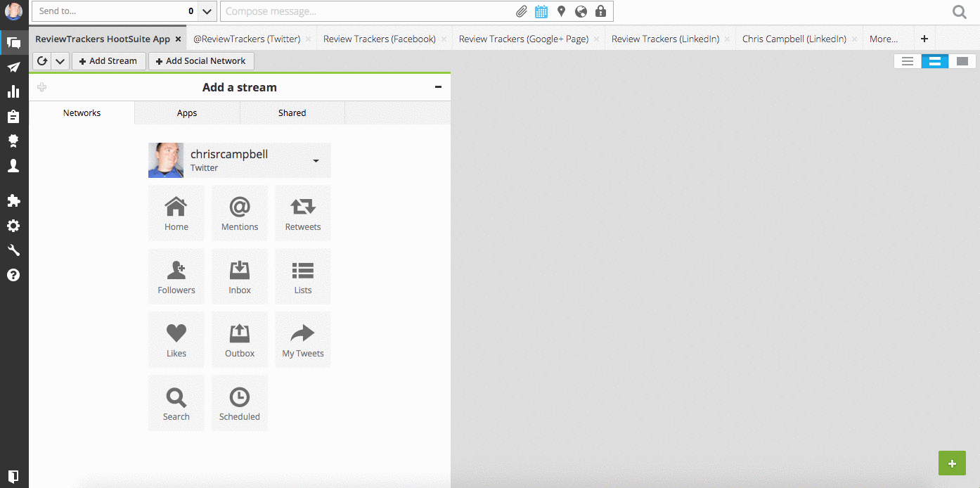Select the Networks tab in Add a stream
This screenshot has width=980, height=488.
(x=82, y=113)
